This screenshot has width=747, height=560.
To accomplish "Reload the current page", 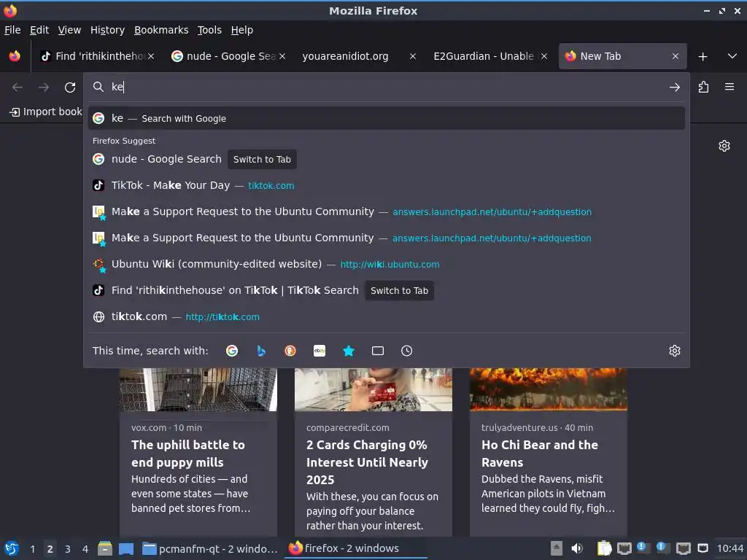I will coord(70,87).
